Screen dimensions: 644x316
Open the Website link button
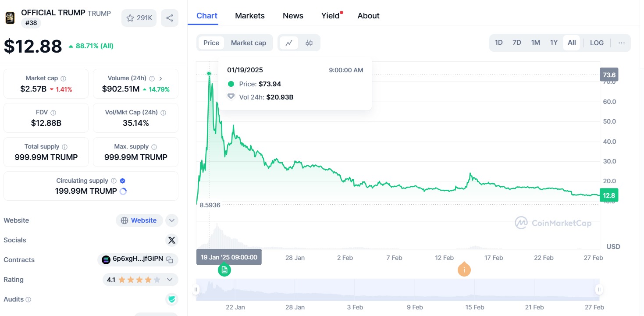click(x=139, y=220)
